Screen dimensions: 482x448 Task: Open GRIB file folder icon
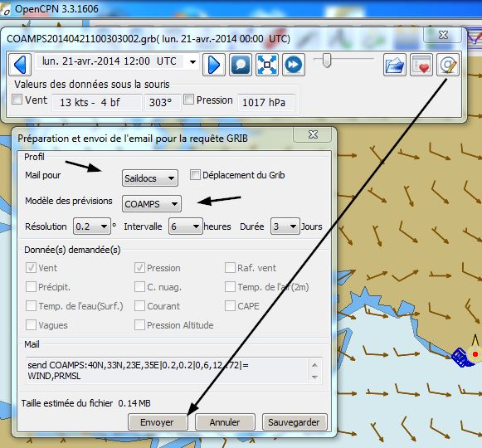click(395, 65)
